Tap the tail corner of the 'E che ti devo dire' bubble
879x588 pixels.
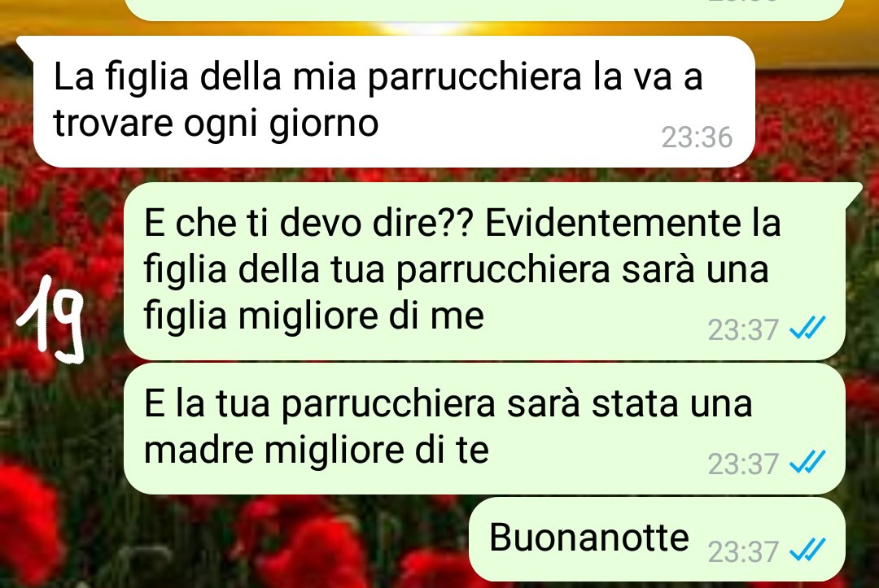click(x=854, y=191)
